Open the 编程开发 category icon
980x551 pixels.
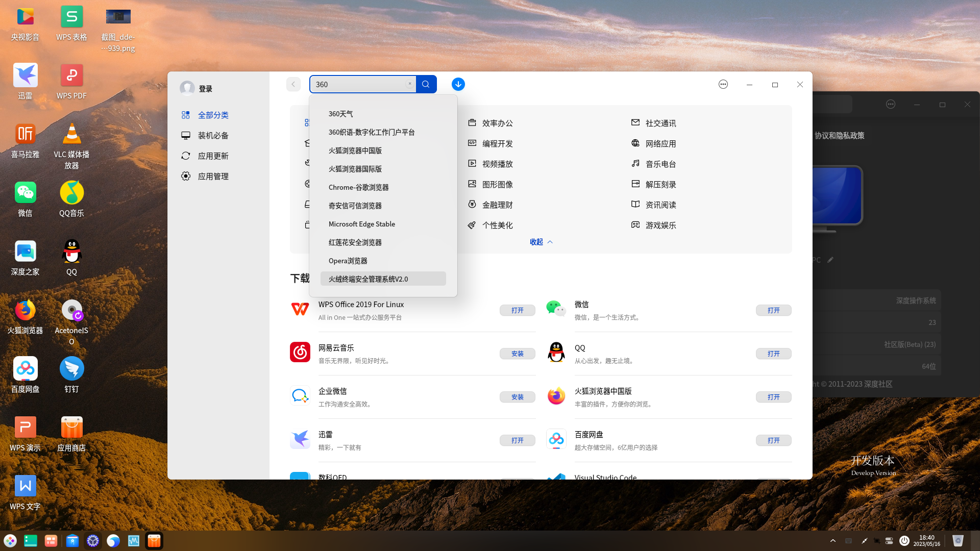click(x=472, y=143)
